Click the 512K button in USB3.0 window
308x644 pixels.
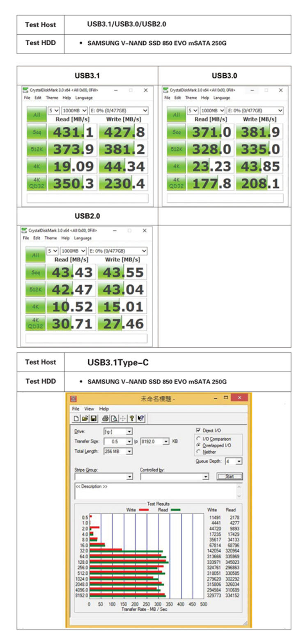coord(177,149)
